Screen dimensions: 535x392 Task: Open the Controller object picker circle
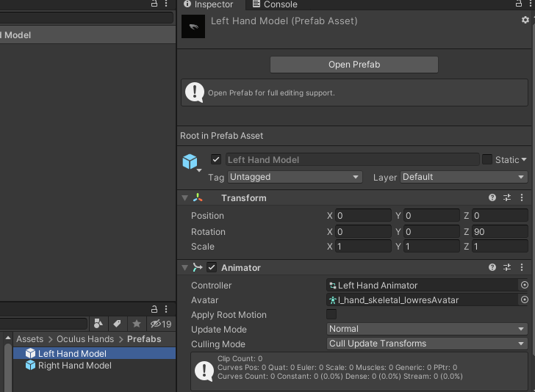(x=524, y=286)
